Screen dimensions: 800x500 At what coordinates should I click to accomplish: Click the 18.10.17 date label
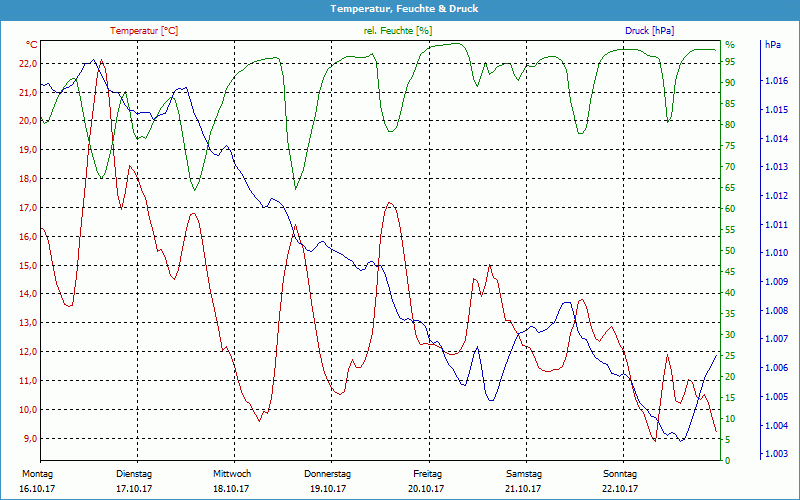tap(231, 489)
